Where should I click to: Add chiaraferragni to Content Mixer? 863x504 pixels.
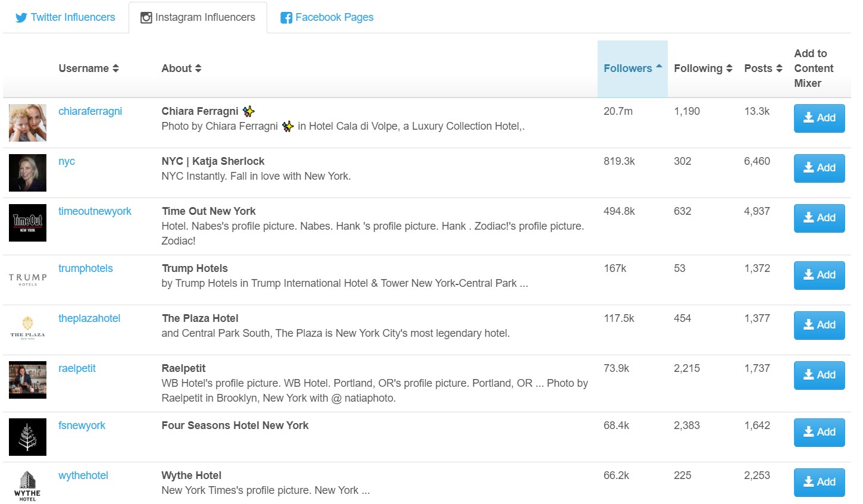819,118
